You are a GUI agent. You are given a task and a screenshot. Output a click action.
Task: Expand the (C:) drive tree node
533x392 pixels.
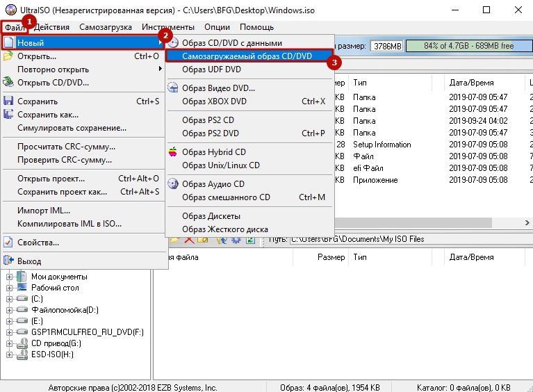coord(9,299)
